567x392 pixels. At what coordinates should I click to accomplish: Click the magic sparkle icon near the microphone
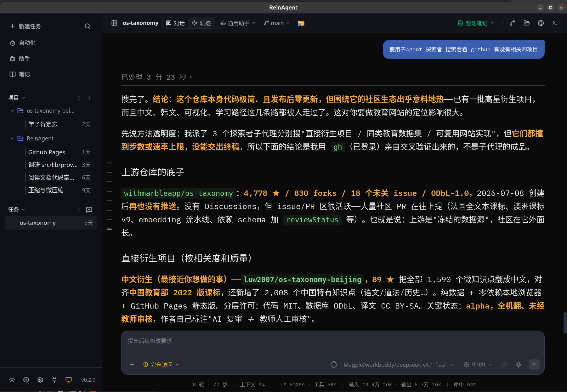pos(504,365)
